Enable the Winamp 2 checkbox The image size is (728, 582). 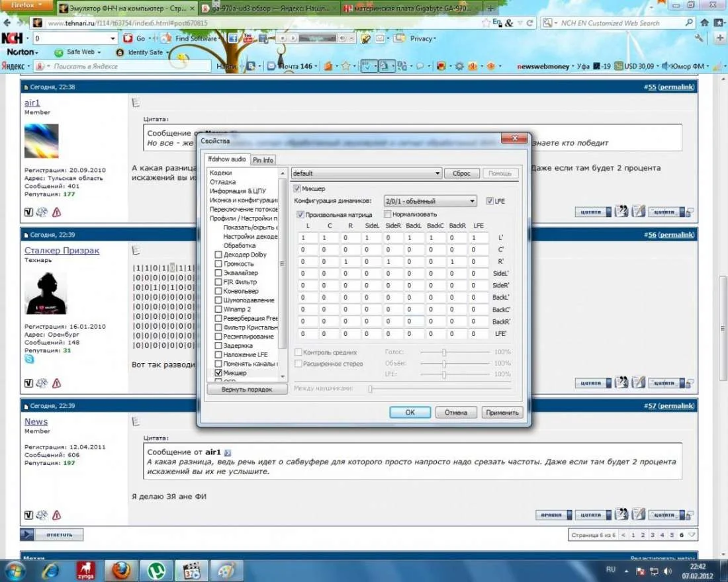tap(218, 309)
